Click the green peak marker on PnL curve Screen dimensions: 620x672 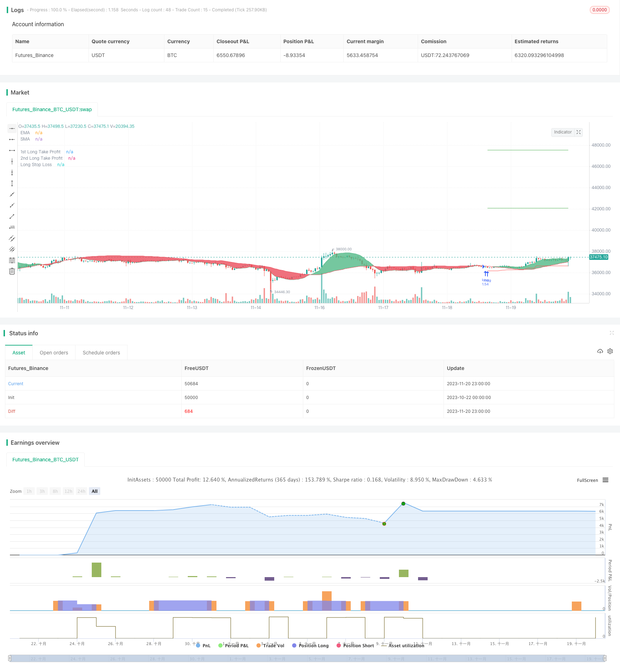coord(403,503)
